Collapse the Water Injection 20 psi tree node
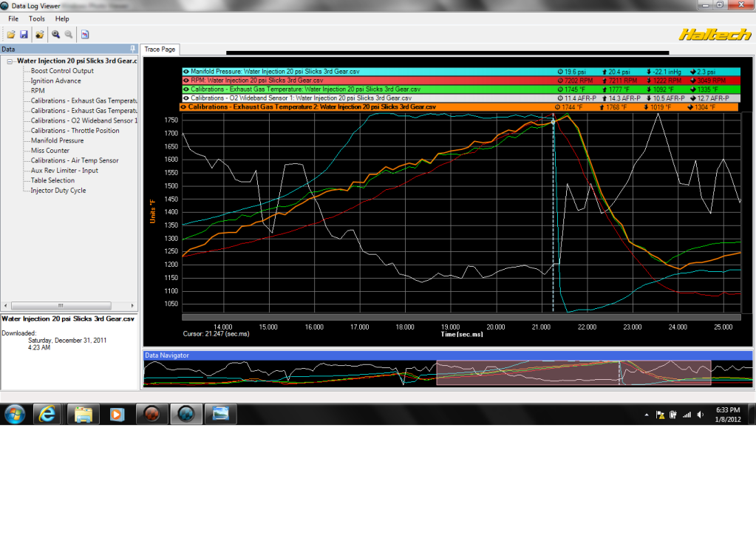Screen dimensions: 756x538 point(10,61)
